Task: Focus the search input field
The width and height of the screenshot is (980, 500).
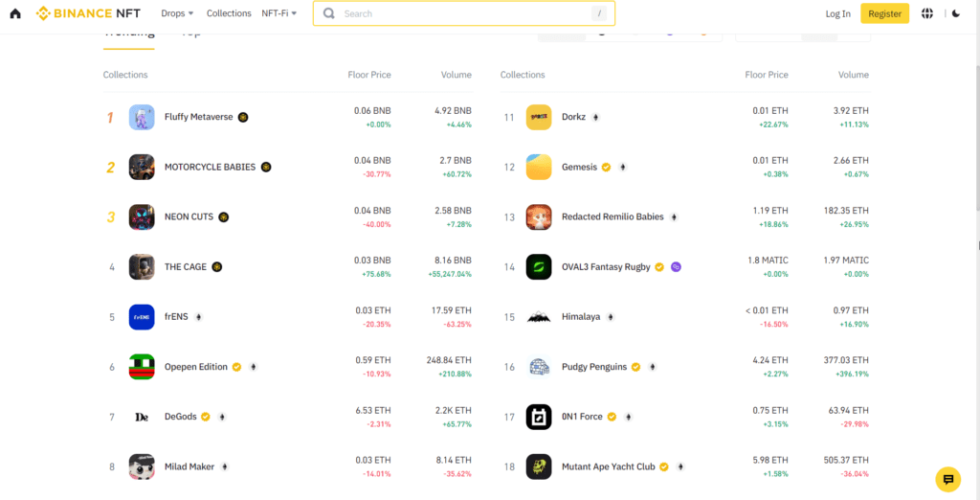Action: pyautogui.click(x=459, y=13)
